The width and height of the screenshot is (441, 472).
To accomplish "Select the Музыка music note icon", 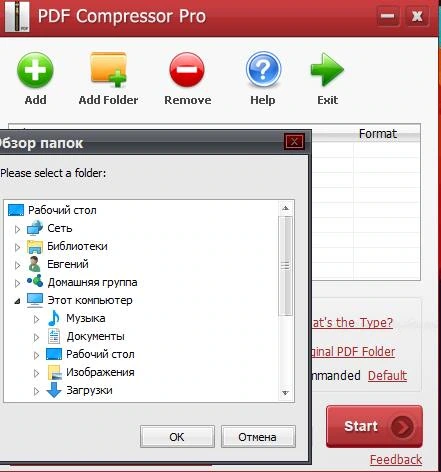I will click(54, 318).
